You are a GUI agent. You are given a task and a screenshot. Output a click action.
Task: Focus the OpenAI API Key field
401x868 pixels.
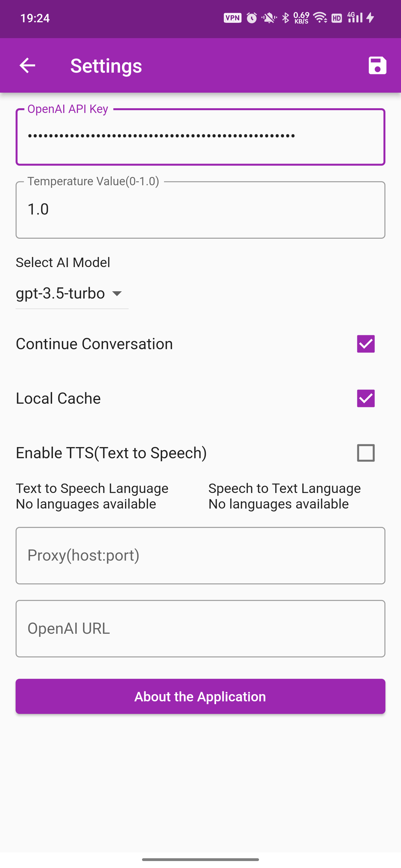(x=200, y=137)
